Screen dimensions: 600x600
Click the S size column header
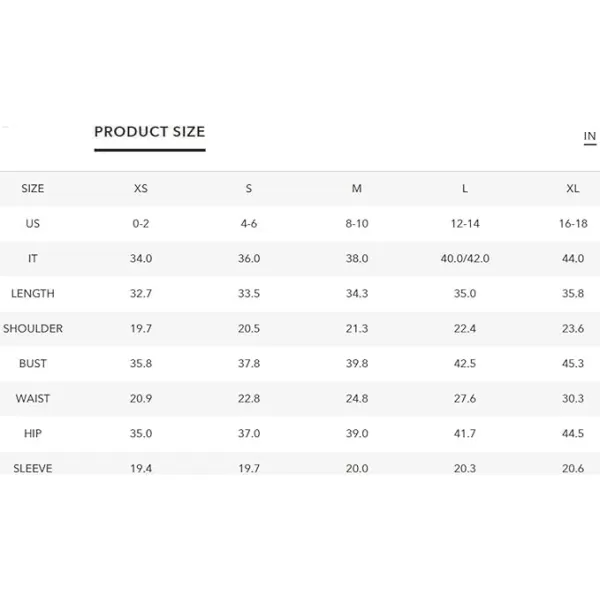click(x=249, y=189)
